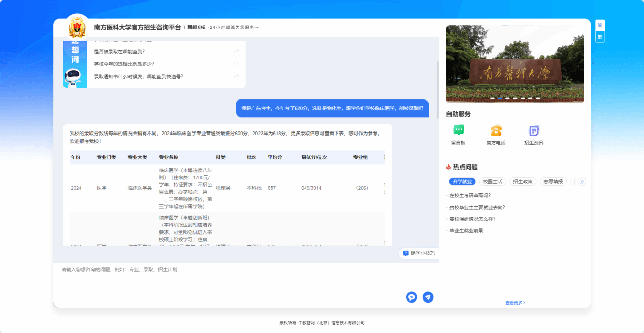Click the 批次 column header
The height and width of the screenshot is (333, 644).
pyautogui.click(x=252, y=157)
